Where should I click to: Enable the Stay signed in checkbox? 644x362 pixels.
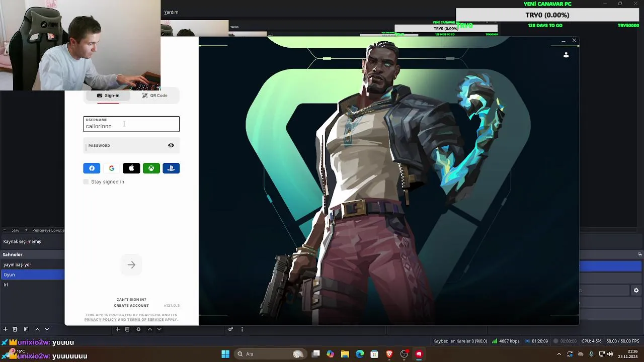86,182
